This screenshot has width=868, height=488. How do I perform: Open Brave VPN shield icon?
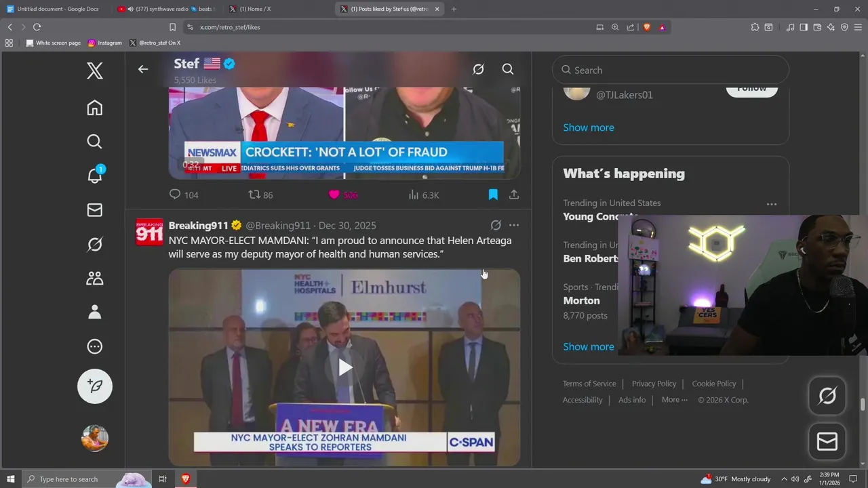click(844, 27)
